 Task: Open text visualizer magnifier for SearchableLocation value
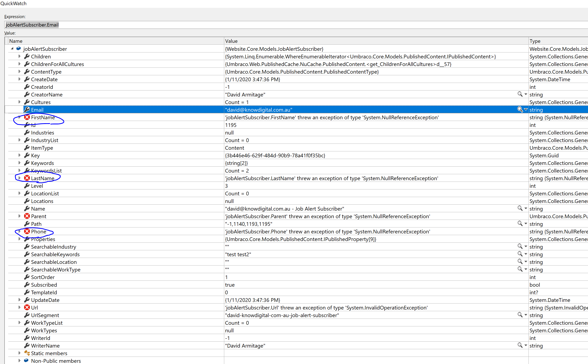pos(520,261)
